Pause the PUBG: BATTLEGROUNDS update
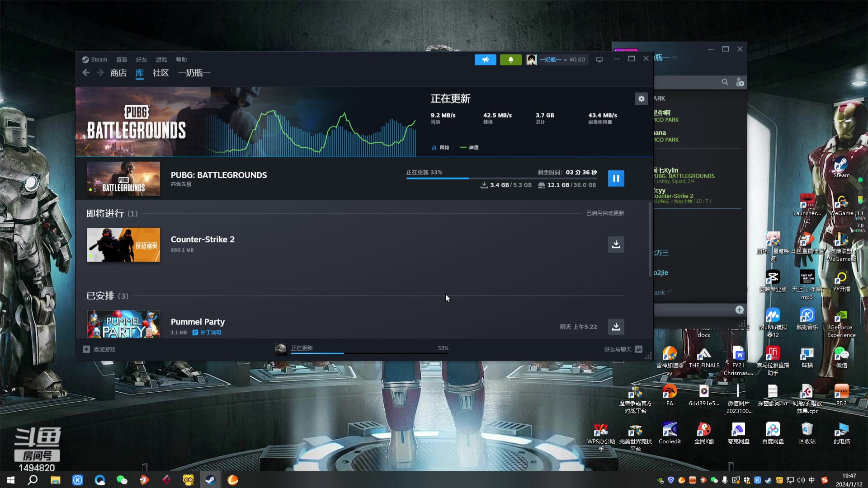This screenshot has height=488, width=868. point(616,178)
